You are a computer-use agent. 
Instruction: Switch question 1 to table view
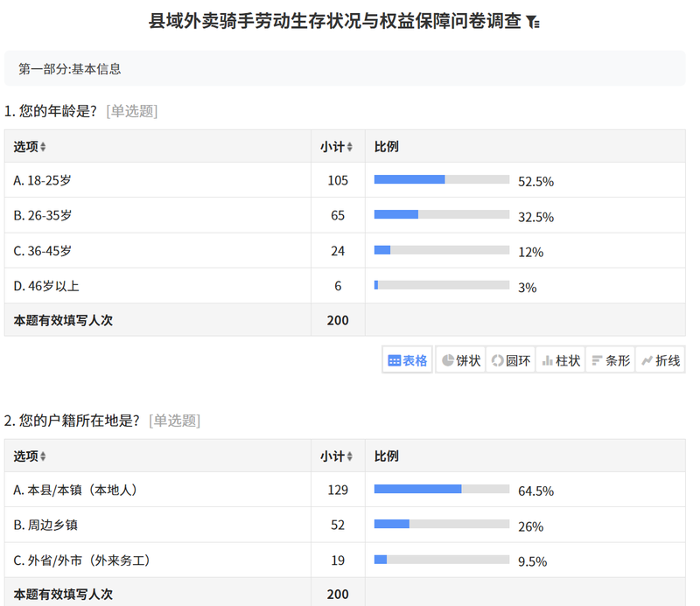pos(408,360)
